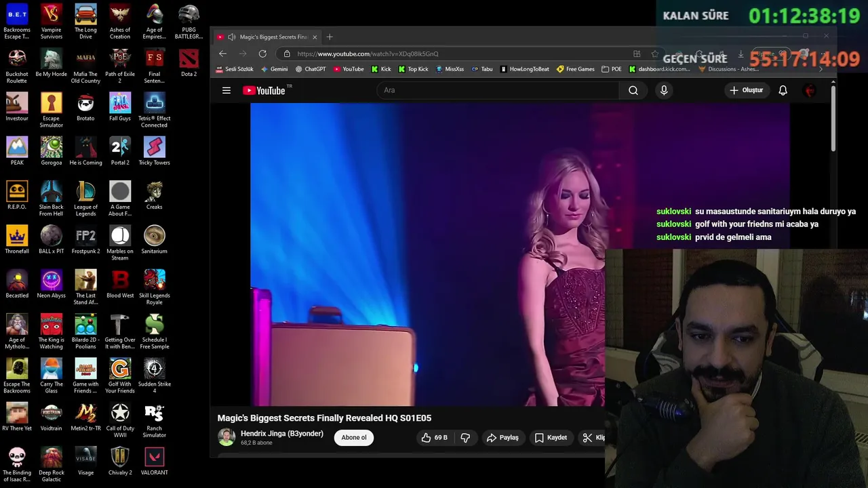This screenshot has height=488, width=868.
Task: Open Hendrix Jinga channel avatar
Action: click(x=226, y=437)
